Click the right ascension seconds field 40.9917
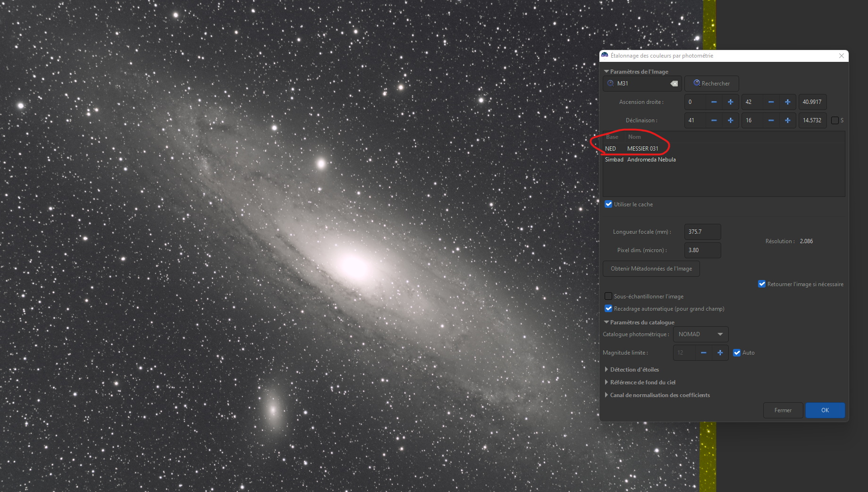Screen dimensions: 868x492 tap(812, 102)
